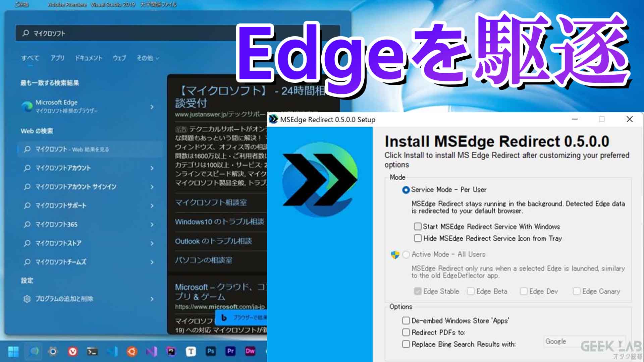Switch to the ウェブ search tab
The image size is (644, 362).
tap(119, 58)
